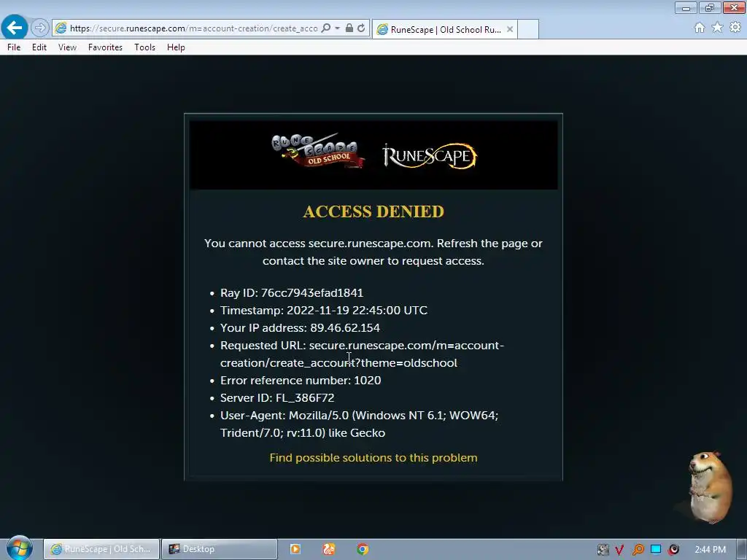Click 'Find possible solutions to this problem' link
The image size is (747, 560).
pos(373,458)
